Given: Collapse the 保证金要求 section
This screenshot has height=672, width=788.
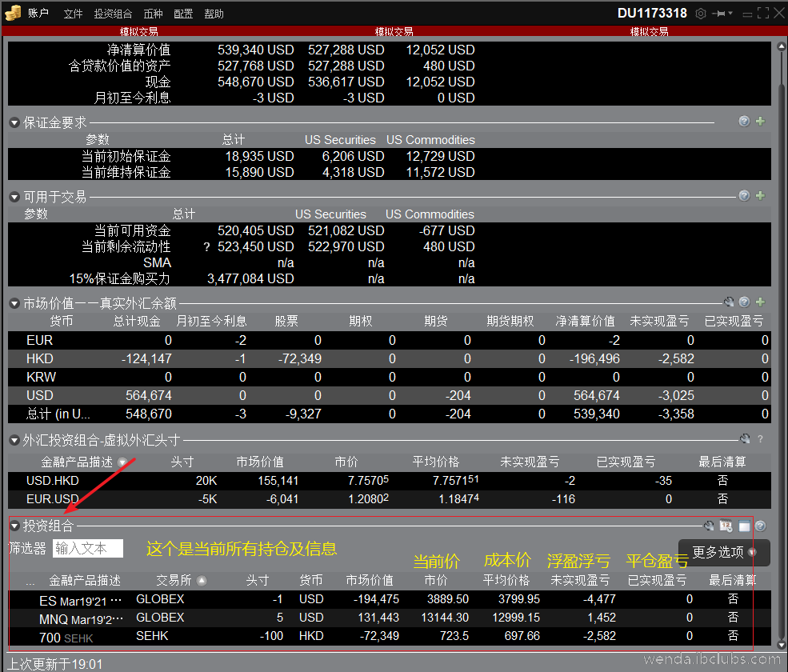Looking at the screenshot, I should 14,122.
